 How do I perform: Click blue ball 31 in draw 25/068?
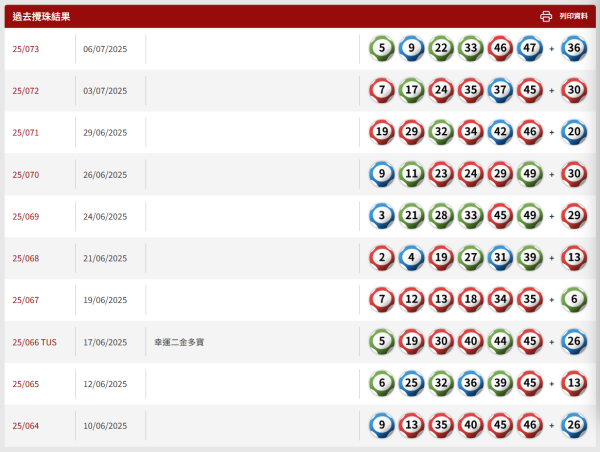501,258
